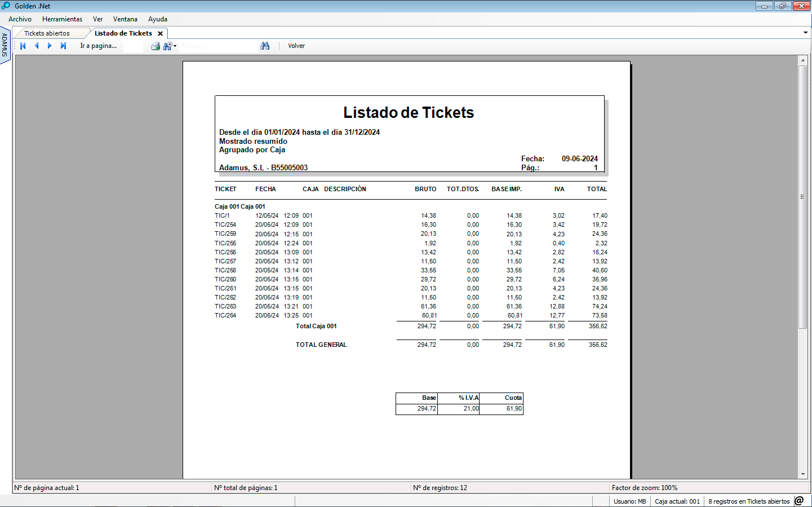Click the Listado de Tickets report title
The image size is (812, 507).
(x=409, y=113)
